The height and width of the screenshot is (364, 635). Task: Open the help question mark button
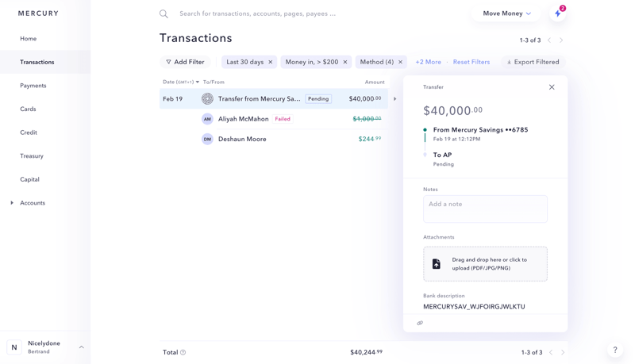614,350
